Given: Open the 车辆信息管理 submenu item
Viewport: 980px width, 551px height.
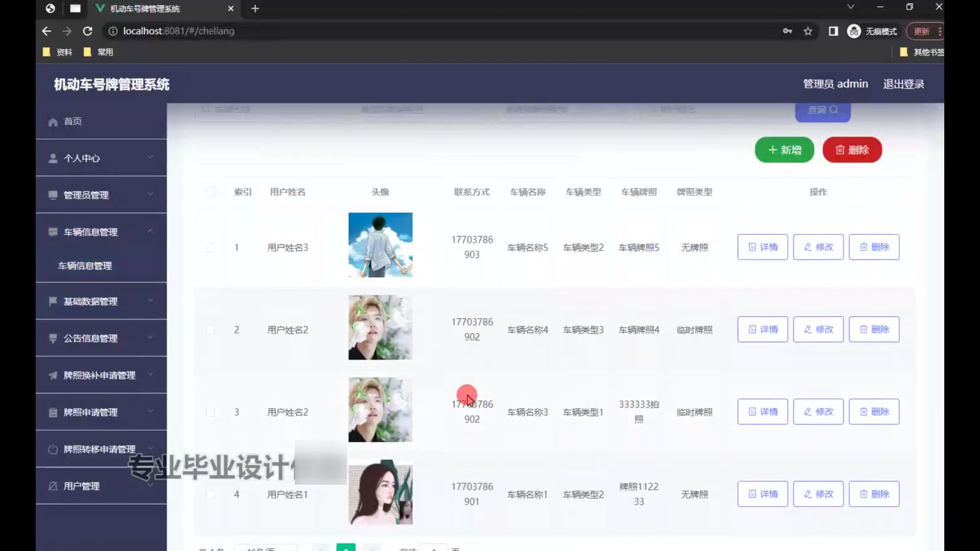Looking at the screenshot, I should [85, 266].
